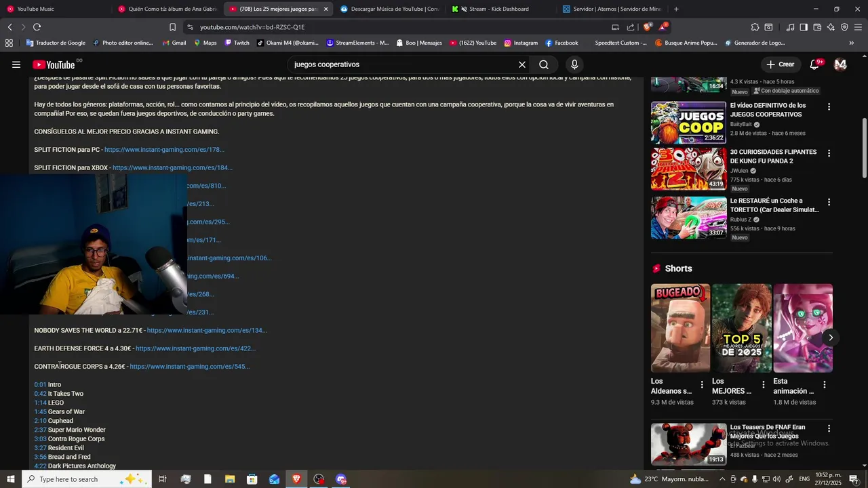This screenshot has height=488, width=868.
Task: Open Split Fiction para PC link
Action: click(x=164, y=150)
